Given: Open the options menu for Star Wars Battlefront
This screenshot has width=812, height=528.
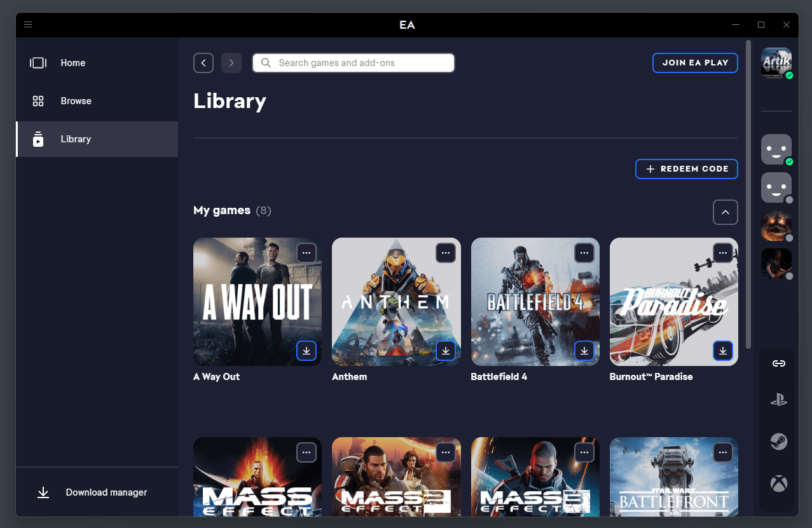Looking at the screenshot, I should 723,452.
